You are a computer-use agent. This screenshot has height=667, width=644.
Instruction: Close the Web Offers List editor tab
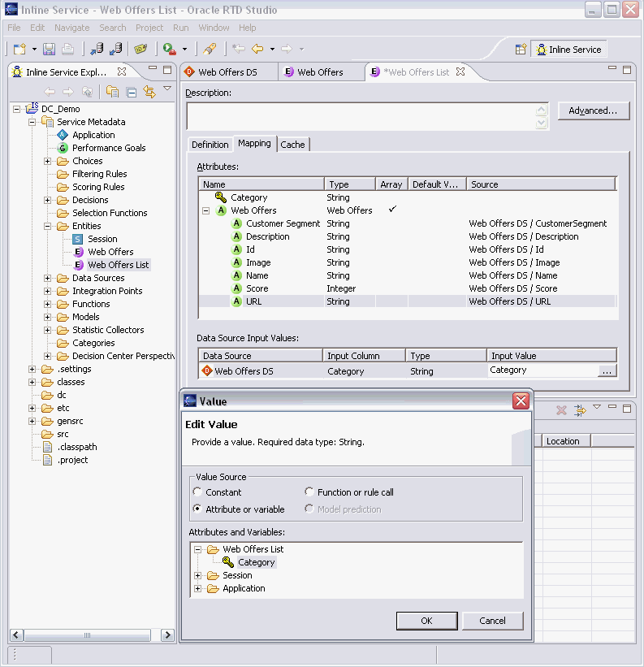460,71
